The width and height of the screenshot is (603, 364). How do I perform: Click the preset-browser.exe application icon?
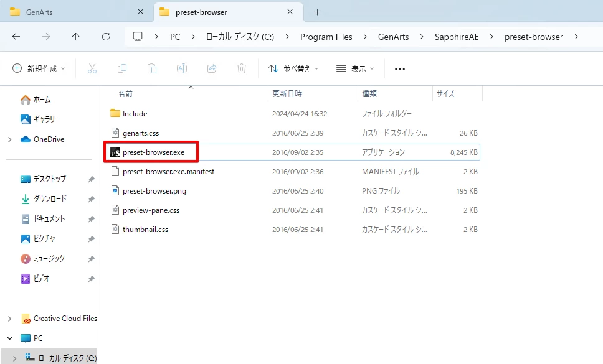115,152
